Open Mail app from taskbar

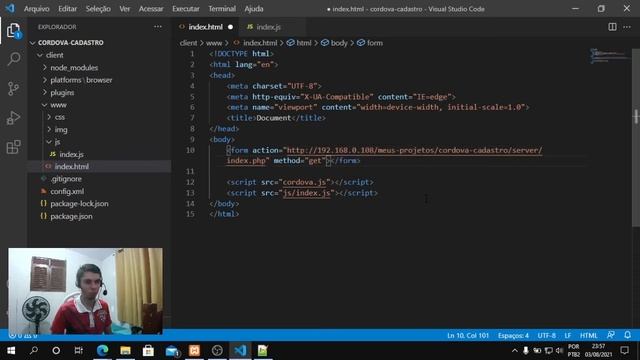(x=172, y=351)
